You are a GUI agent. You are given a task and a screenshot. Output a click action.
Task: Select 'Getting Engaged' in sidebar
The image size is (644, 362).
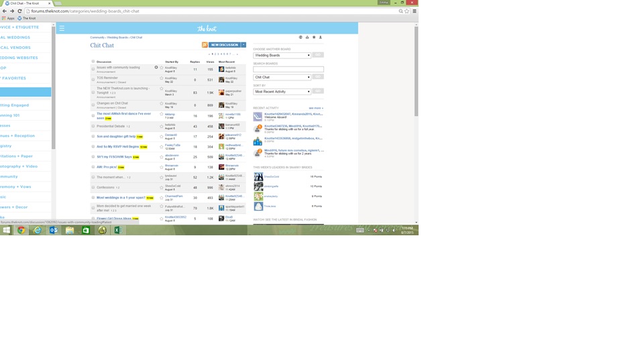14,105
